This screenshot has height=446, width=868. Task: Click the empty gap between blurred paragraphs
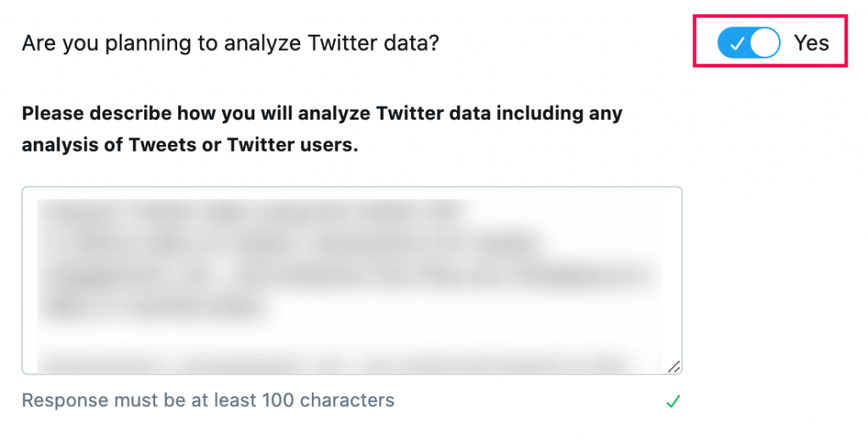(x=348, y=337)
